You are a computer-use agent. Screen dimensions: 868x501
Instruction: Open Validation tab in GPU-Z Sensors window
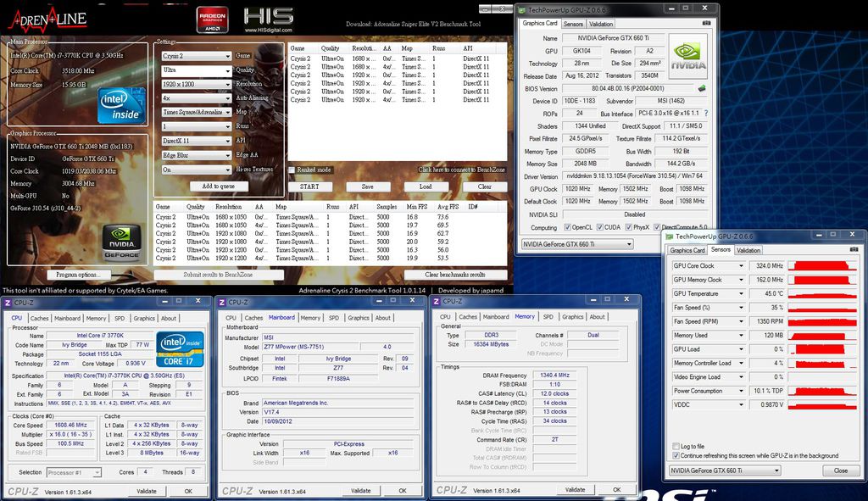748,250
